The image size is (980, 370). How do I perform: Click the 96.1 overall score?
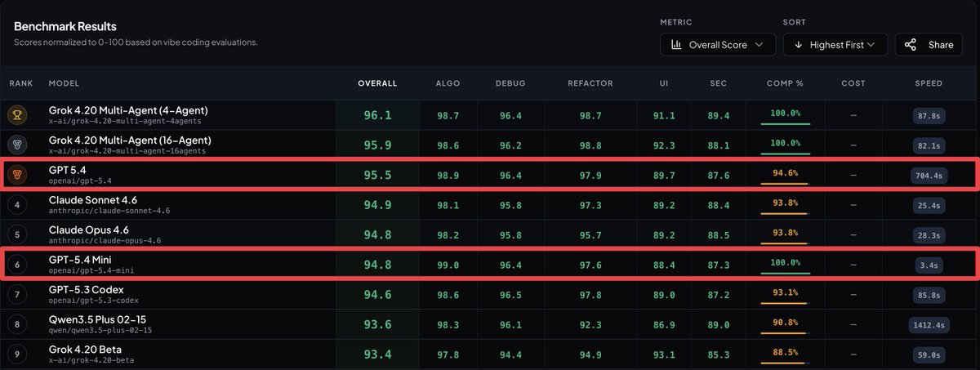pos(377,115)
